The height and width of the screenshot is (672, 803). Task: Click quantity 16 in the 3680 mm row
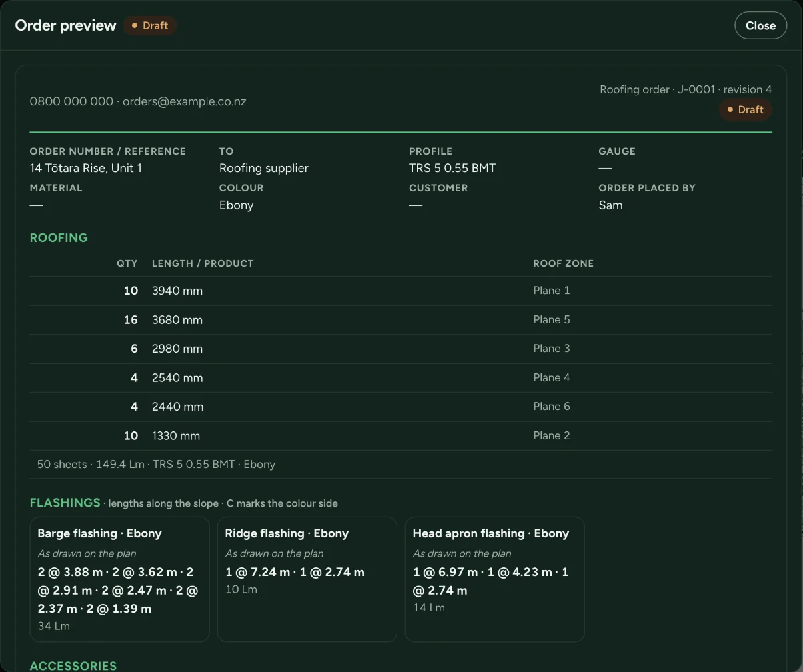point(131,320)
